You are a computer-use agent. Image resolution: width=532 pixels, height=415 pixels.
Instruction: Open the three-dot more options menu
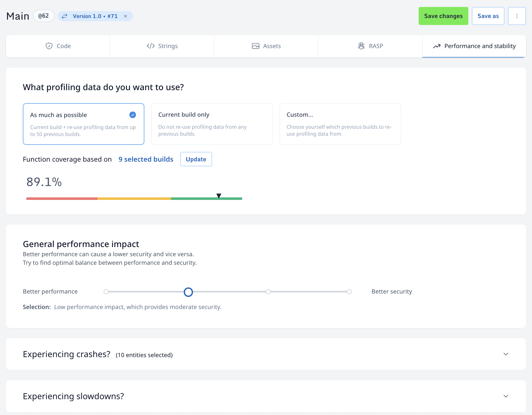pos(517,16)
